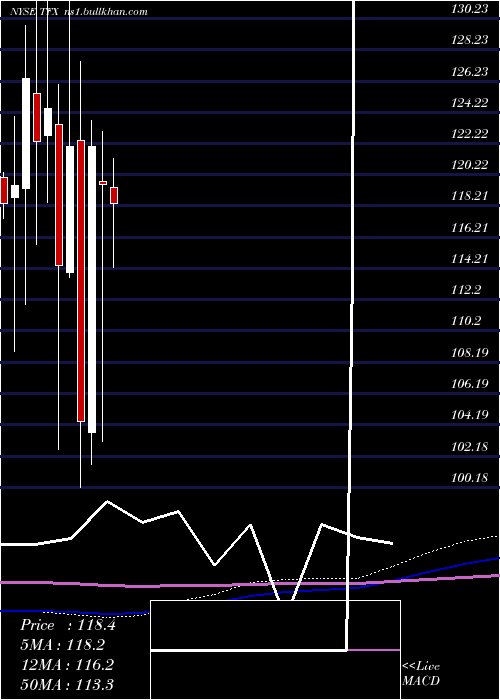The height and width of the screenshot is (700, 500).
Task: Click the 116.21 price axis label
Action: pos(470,228)
